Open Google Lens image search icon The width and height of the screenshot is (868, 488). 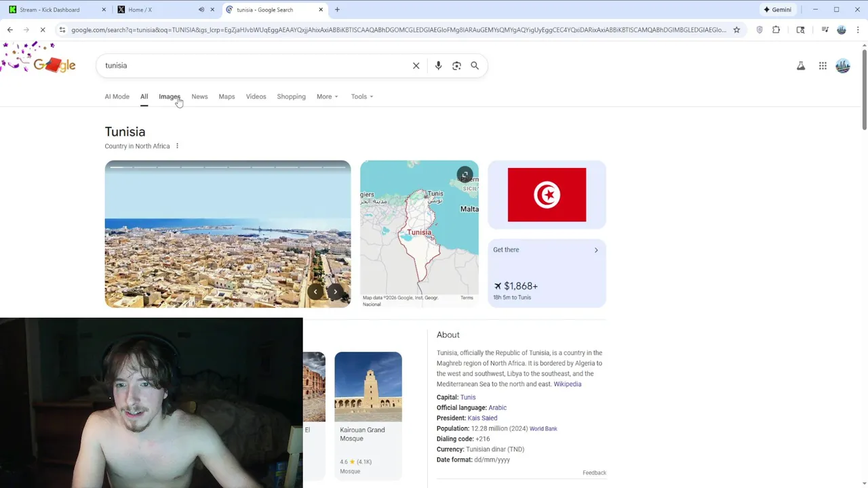[x=456, y=66]
